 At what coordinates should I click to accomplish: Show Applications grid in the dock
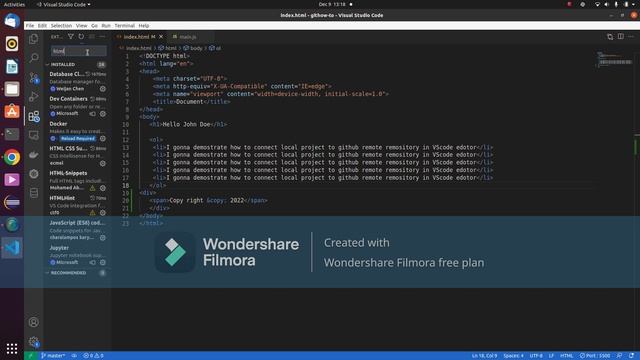click(x=12, y=348)
